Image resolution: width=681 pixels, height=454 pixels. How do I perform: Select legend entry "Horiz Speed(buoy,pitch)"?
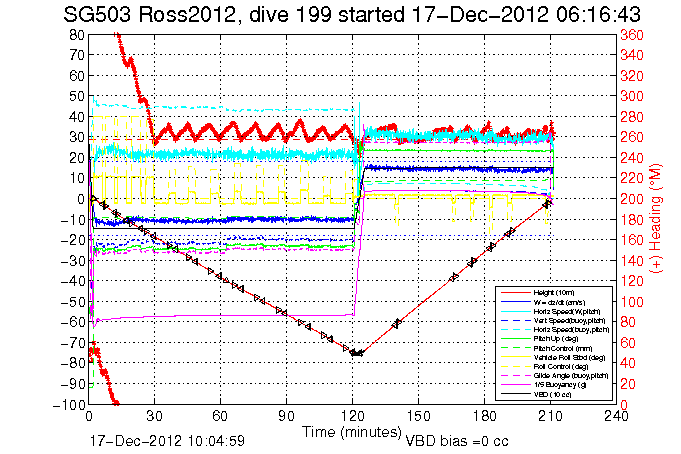(x=571, y=330)
